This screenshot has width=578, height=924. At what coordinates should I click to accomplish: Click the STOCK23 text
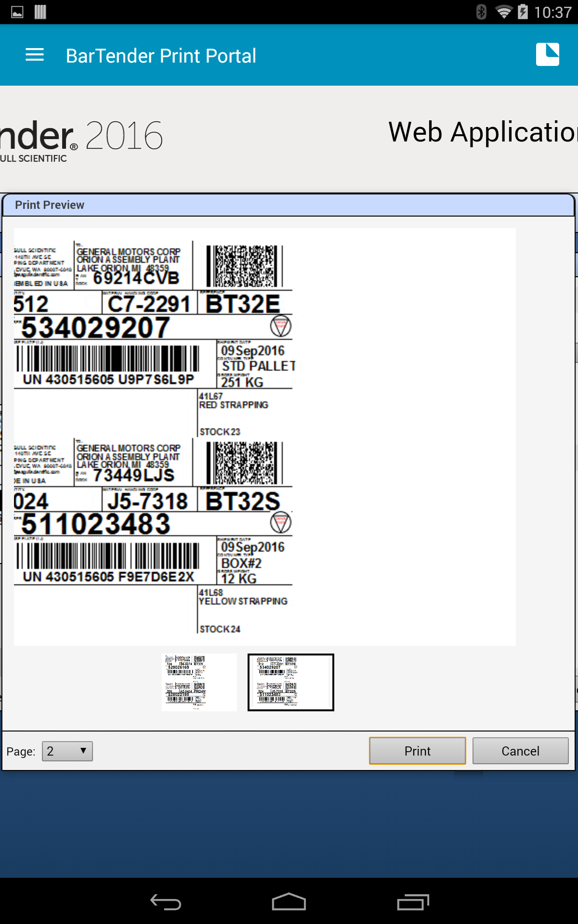tap(220, 432)
